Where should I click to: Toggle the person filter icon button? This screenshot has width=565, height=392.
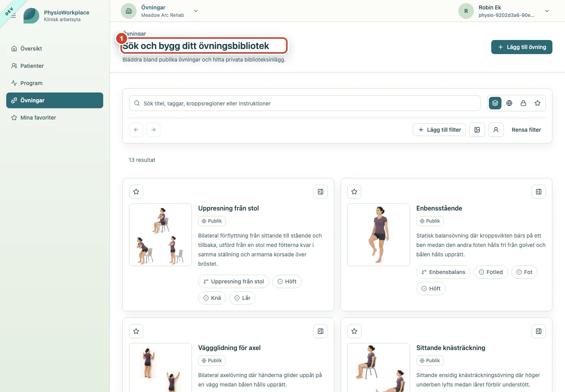click(496, 130)
